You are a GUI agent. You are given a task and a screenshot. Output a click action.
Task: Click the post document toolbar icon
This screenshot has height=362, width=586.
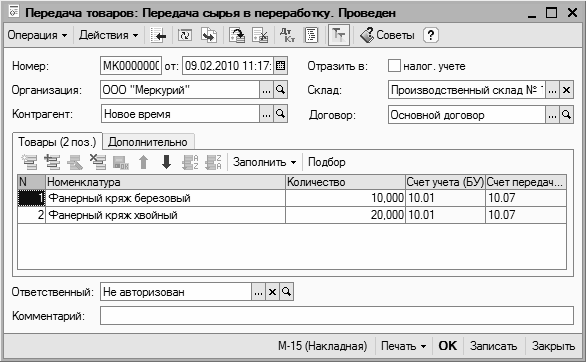(237, 35)
